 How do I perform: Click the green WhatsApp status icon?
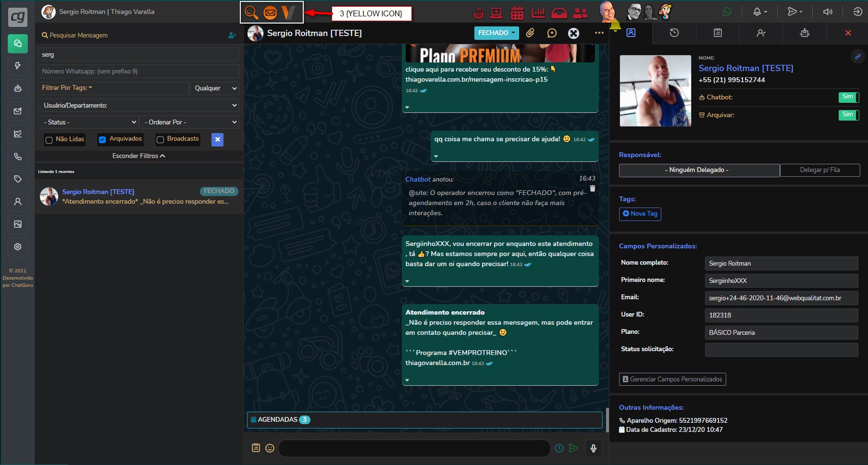(x=727, y=12)
